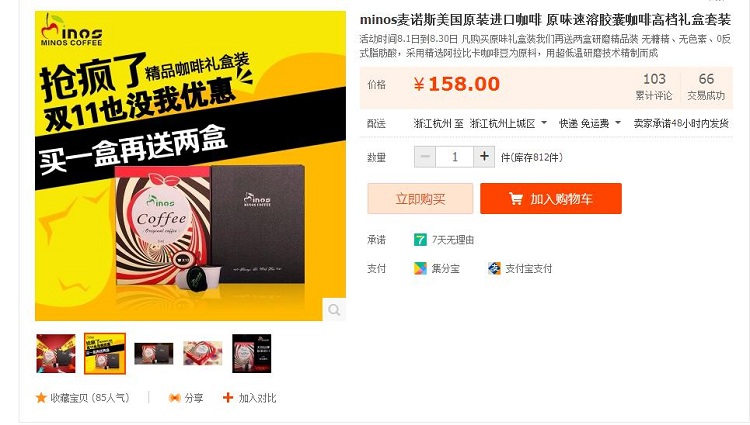
Task: View the 103 累计评论 reviews count
Action: pyautogui.click(x=654, y=86)
